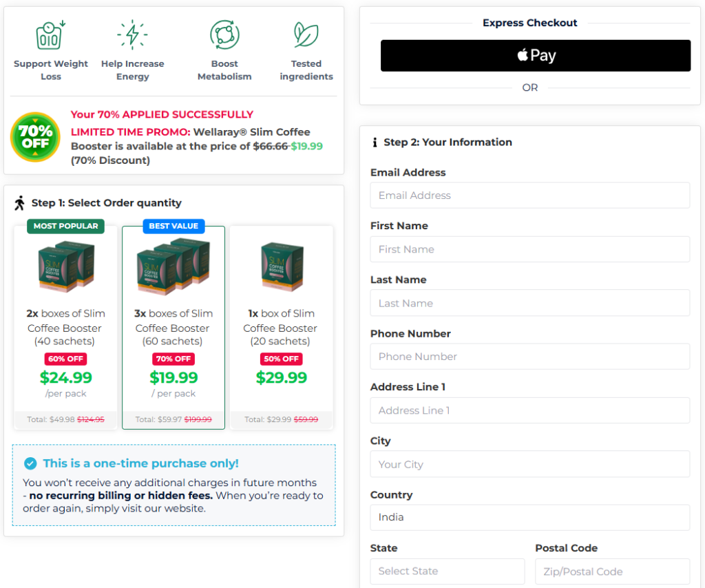Click the 70% OFF red tag on 3x package
This screenshot has width=705, height=588.
[x=173, y=359]
